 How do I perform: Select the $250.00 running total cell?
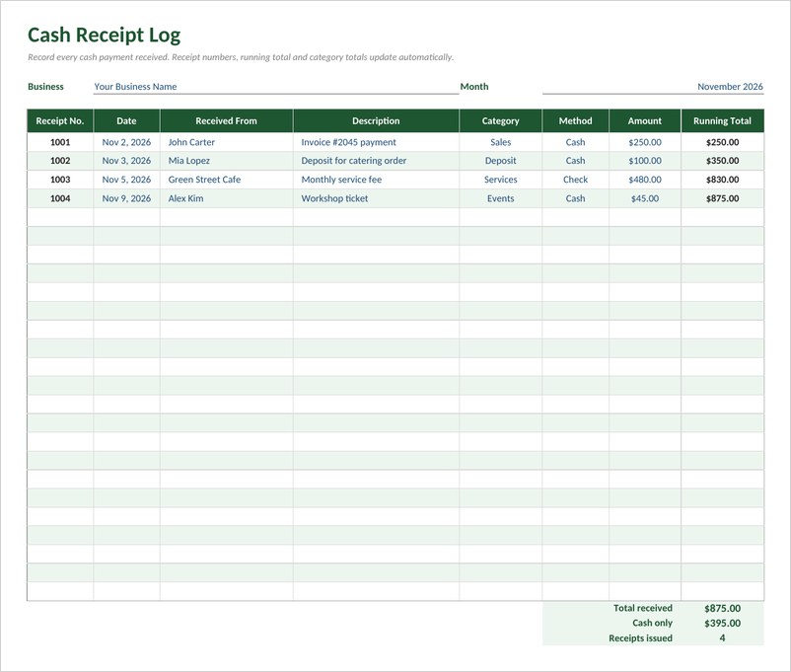click(x=722, y=142)
